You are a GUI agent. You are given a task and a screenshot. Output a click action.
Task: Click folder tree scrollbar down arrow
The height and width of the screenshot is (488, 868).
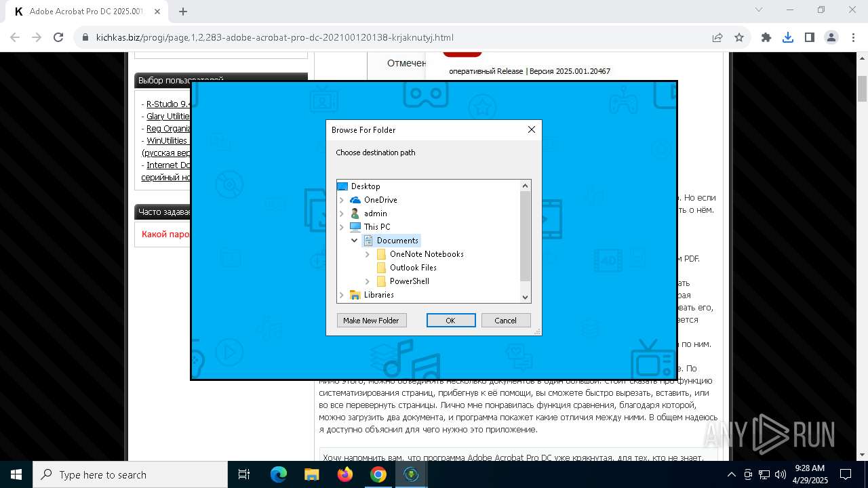(525, 297)
